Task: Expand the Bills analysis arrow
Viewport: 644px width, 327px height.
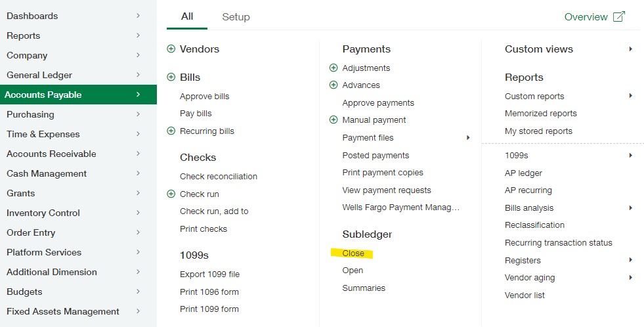Action: (630, 207)
